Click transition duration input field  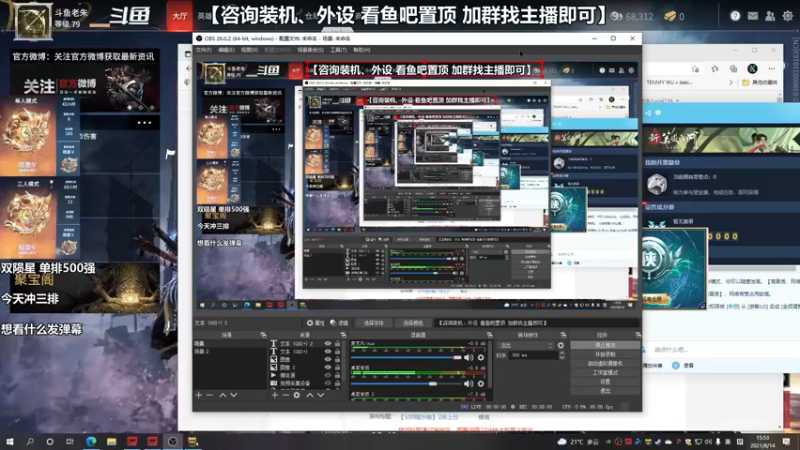[533, 355]
